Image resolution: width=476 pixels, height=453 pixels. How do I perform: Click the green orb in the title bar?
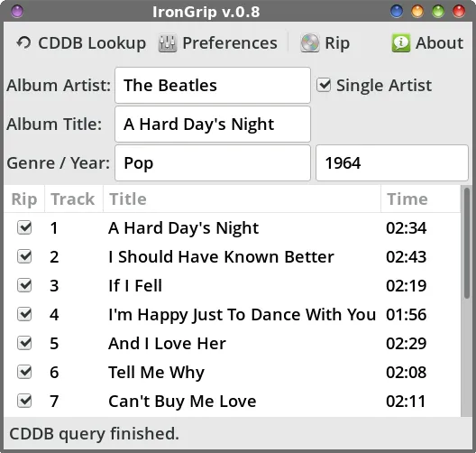coord(438,12)
